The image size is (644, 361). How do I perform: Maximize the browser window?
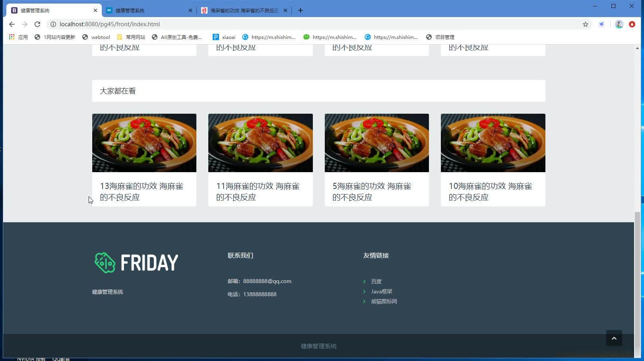click(613, 6)
